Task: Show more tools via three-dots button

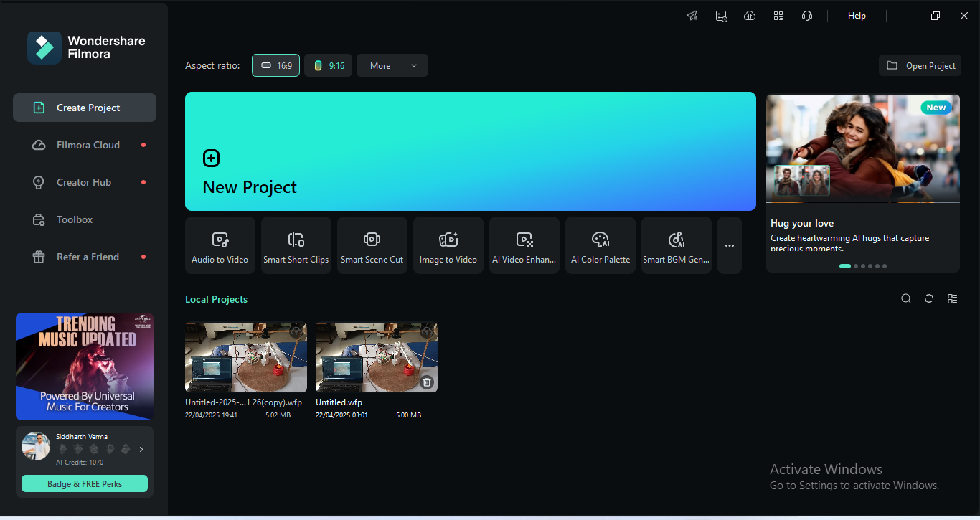Action: (730, 245)
